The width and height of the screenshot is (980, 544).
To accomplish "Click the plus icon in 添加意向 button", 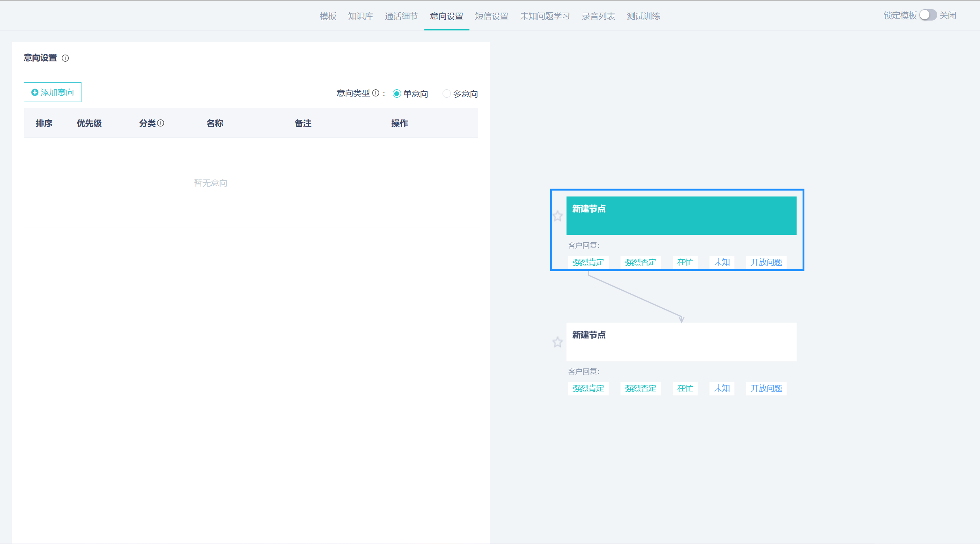I will [x=35, y=92].
